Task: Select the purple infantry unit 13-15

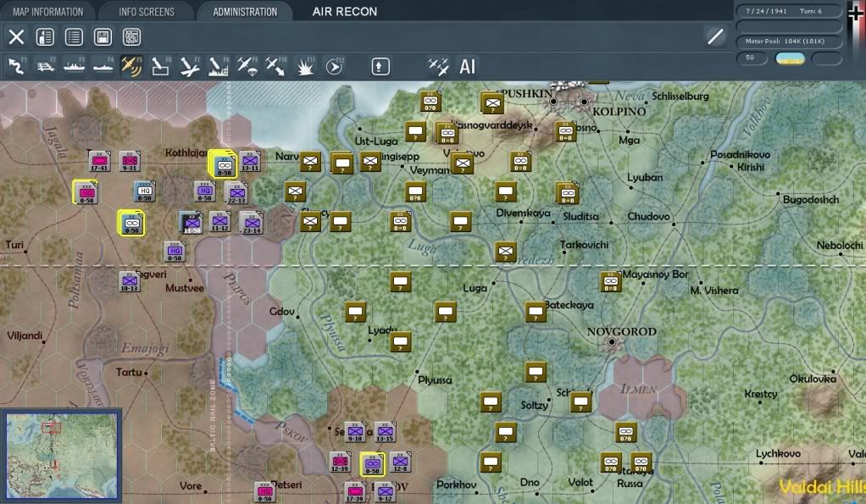Action: click(x=385, y=432)
